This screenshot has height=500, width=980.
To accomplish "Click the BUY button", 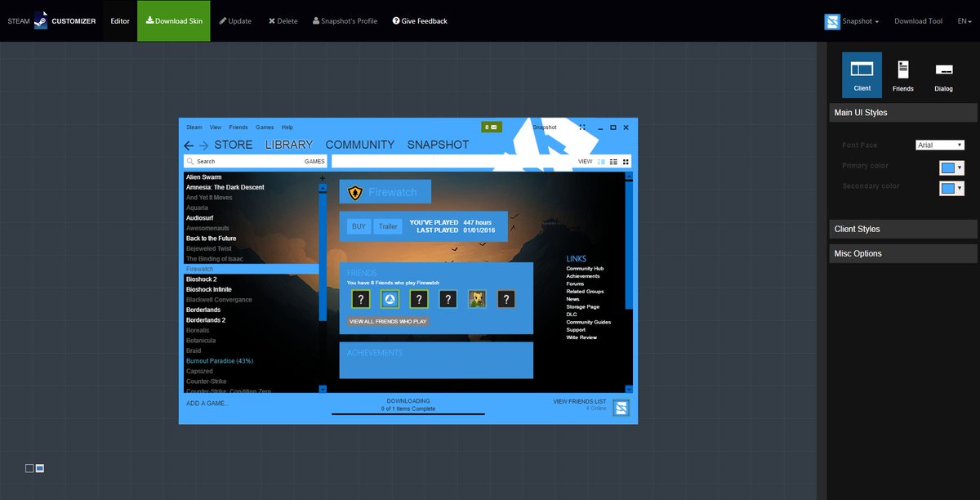I will pos(359,226).
